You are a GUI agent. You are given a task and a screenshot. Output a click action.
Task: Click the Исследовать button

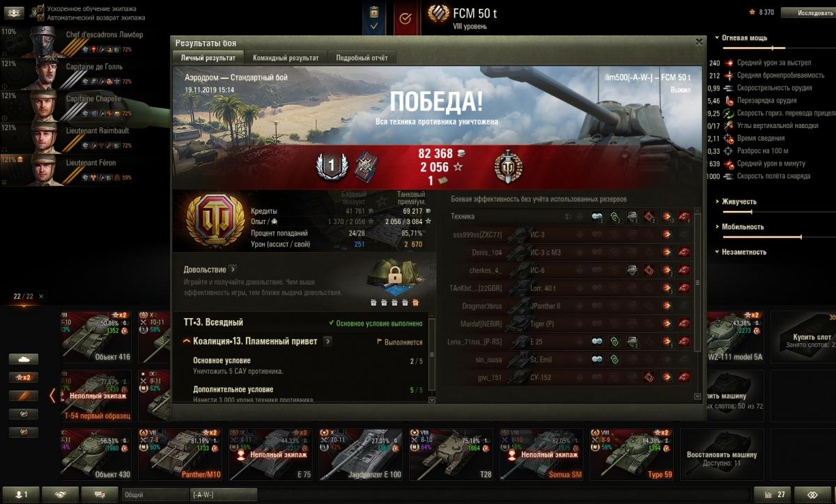[806, 13]
